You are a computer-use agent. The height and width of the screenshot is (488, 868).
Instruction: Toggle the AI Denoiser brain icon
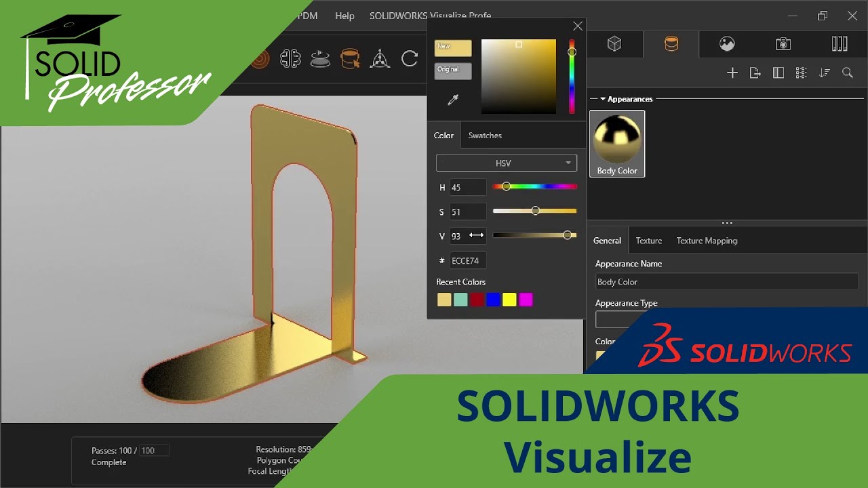(x=291, y=59)
